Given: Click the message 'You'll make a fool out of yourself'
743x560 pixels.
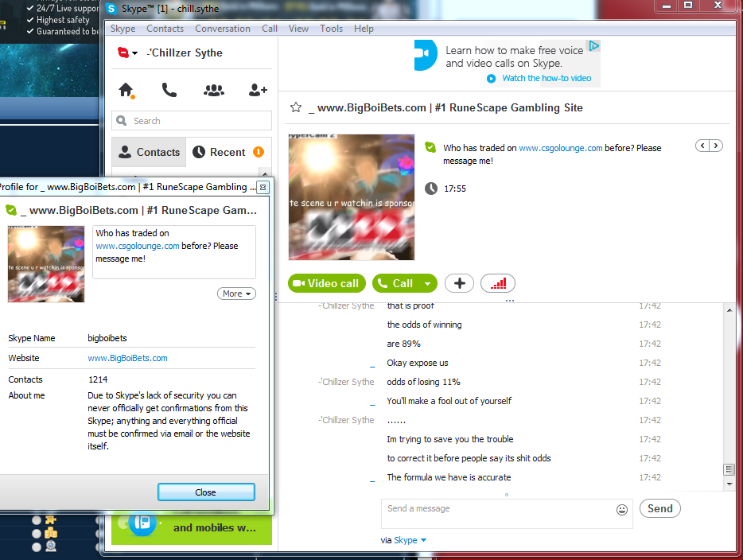Looking at the screenshot, I should (x=449, y=401).
